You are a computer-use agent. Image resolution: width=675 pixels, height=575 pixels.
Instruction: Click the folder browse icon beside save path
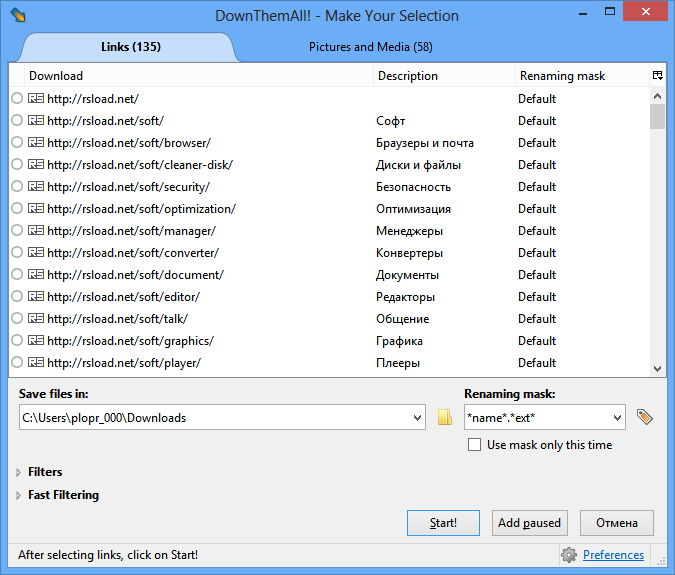coord(445,417)
